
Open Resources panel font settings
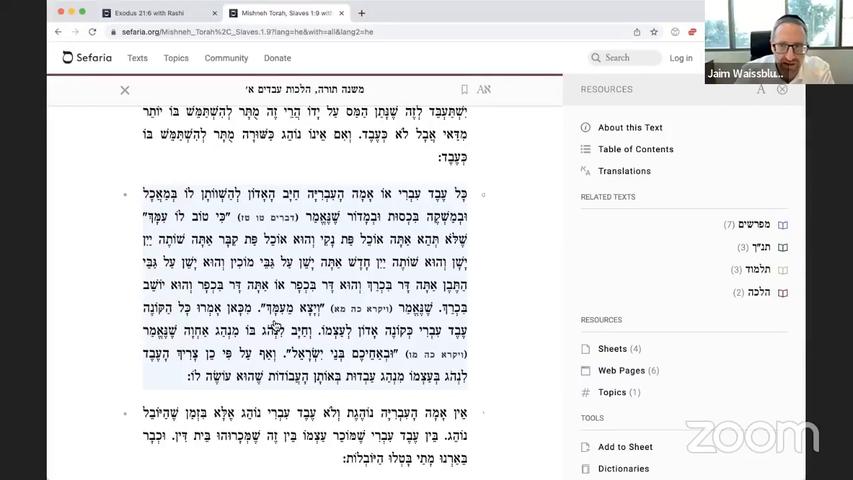(761, 90)
